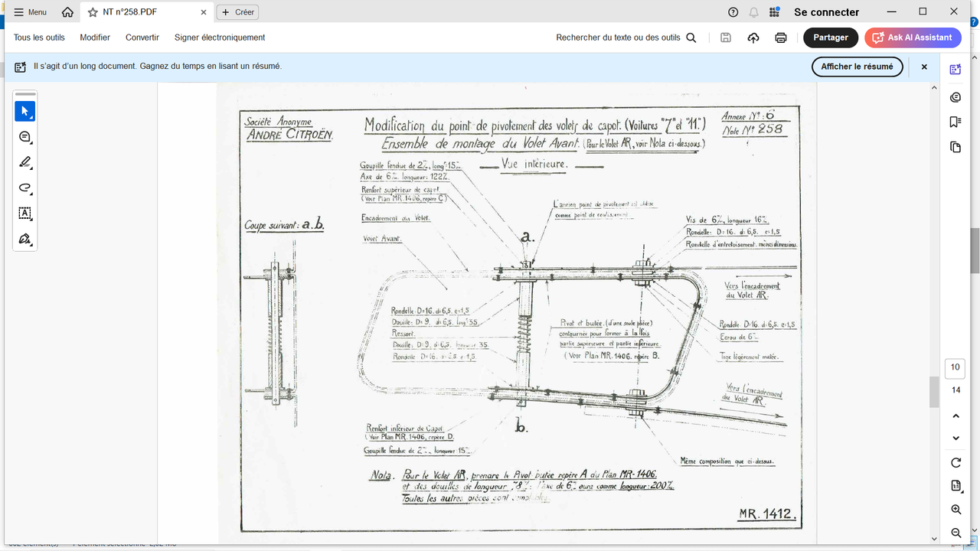Viewport: 980px width, 551px height.
Task: Choose the add comment tool
Action: [24, 137]
